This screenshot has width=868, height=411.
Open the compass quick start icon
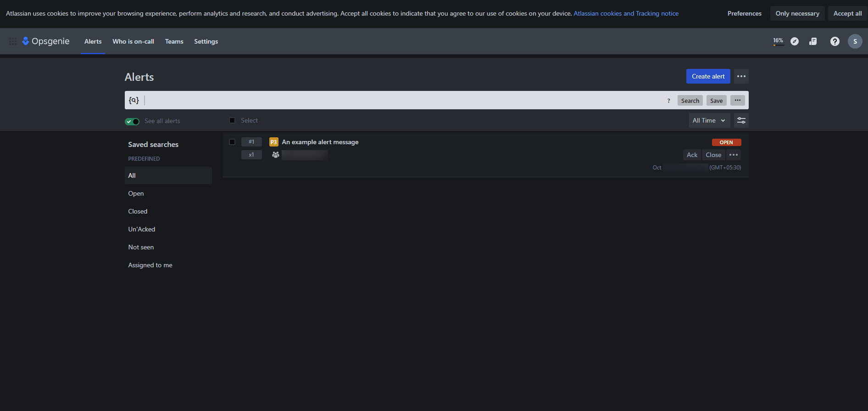click(795, 41)
